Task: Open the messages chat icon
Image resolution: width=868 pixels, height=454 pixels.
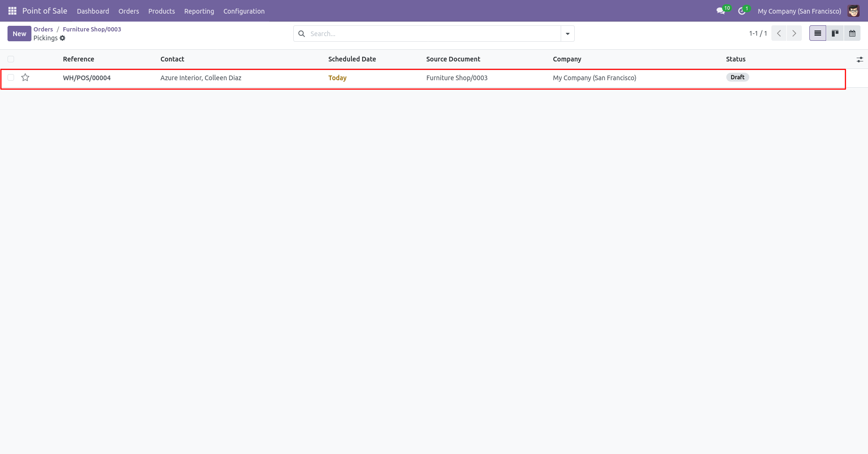Action: coord(721,11)
